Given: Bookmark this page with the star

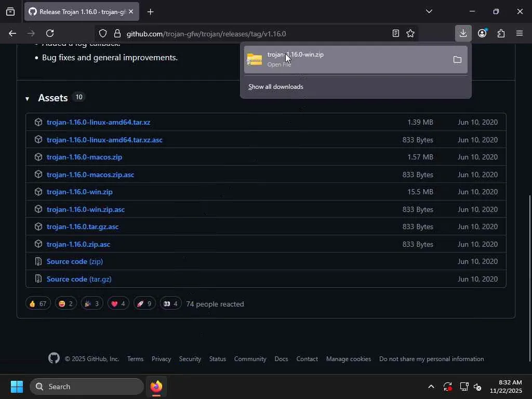Looking at the screenshot, I should pos(410,33).
